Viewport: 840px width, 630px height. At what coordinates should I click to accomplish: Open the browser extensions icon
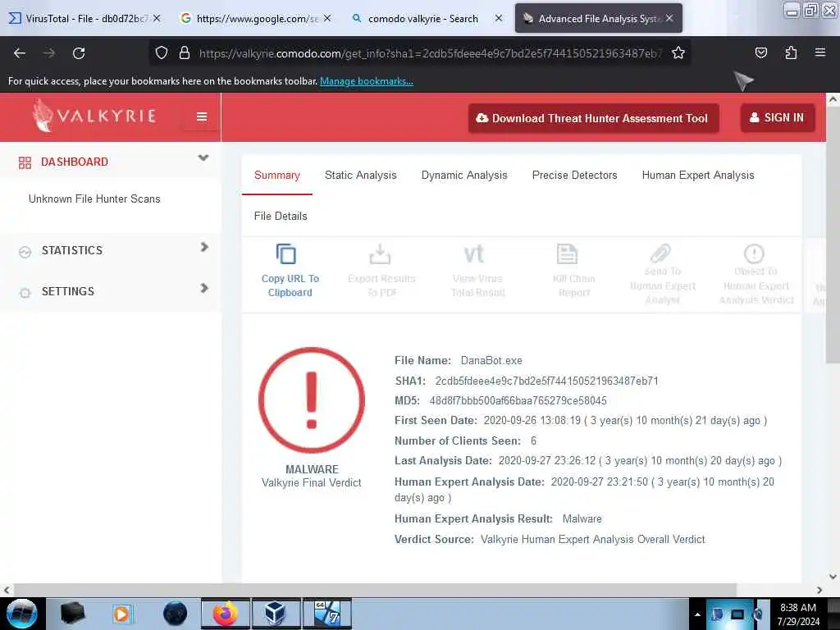tap(791, 53)
